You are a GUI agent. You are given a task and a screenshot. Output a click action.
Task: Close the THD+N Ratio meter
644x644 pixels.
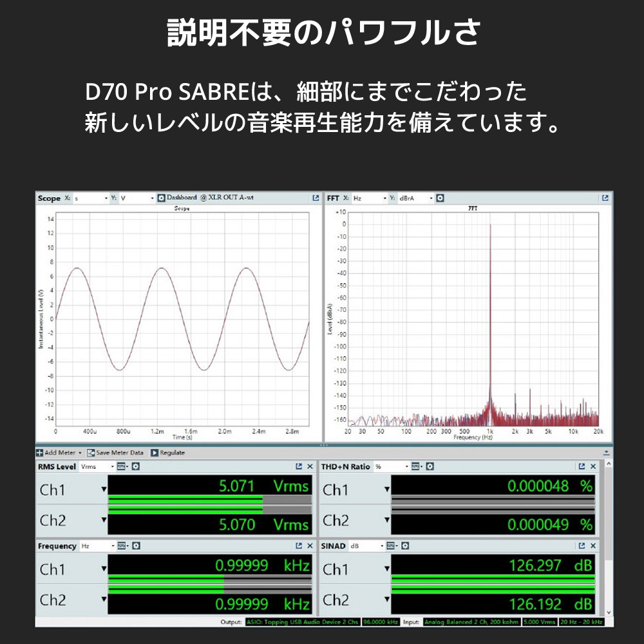[593, 466]
